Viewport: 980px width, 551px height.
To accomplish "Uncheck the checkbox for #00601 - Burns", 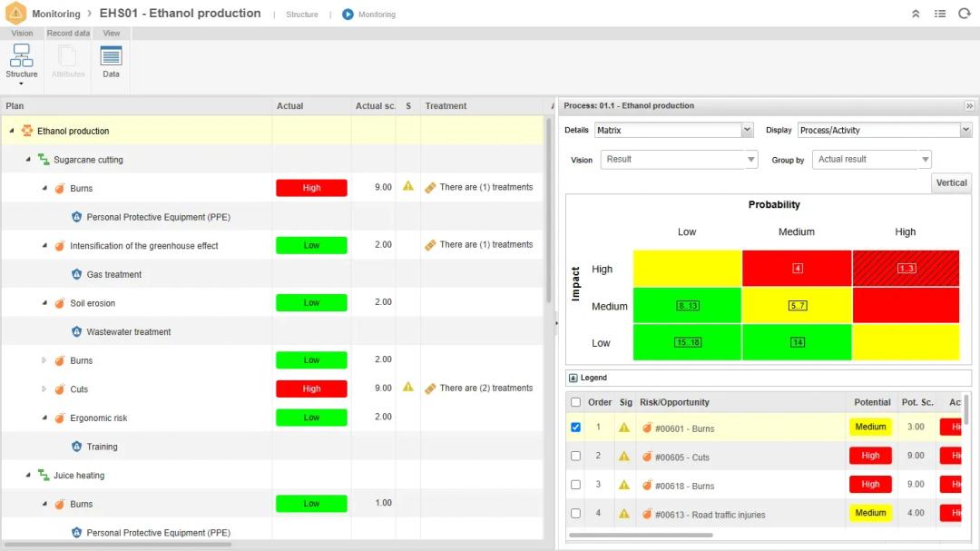I will tap(575, 428).
